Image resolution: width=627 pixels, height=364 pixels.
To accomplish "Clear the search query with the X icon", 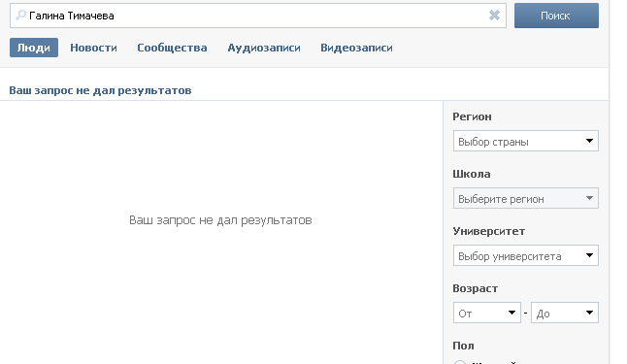I will pyautogui.click(x=494, y=16).
